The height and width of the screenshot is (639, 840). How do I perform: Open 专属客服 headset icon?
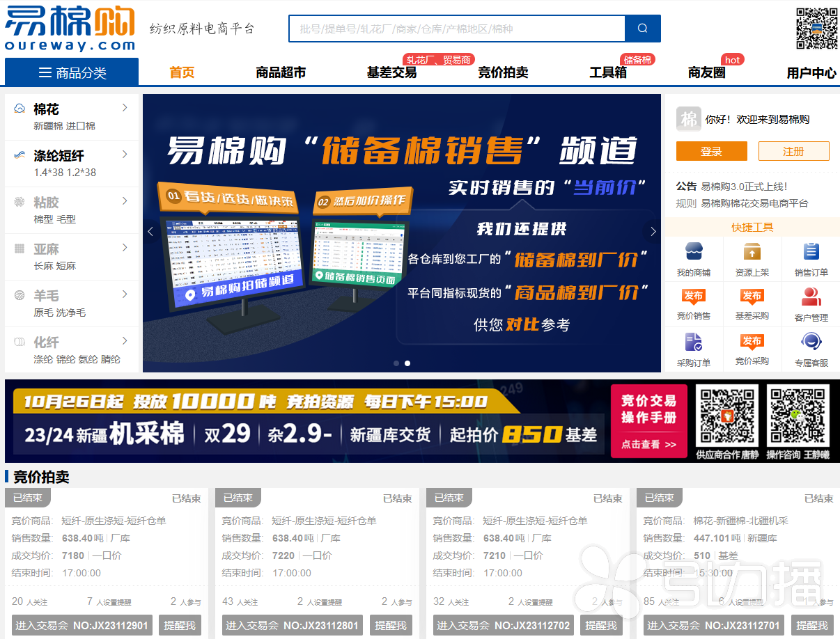[x=811, y=342]
